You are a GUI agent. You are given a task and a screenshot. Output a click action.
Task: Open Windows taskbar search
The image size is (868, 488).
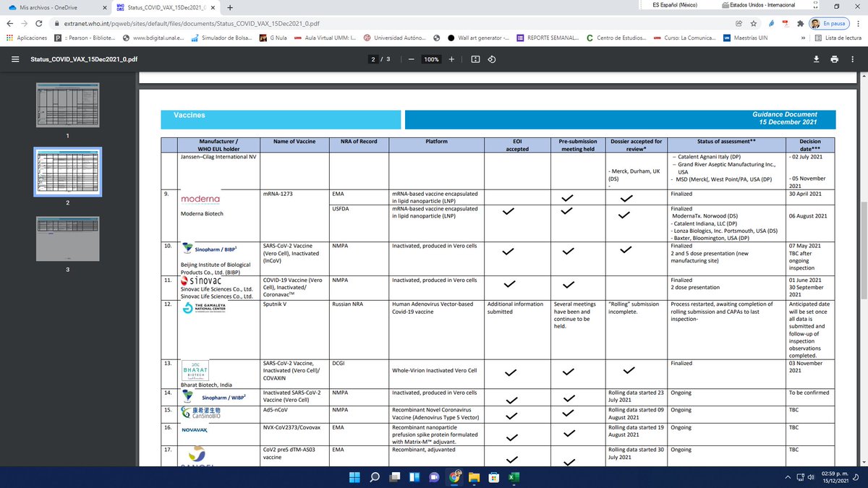point(375,477)
